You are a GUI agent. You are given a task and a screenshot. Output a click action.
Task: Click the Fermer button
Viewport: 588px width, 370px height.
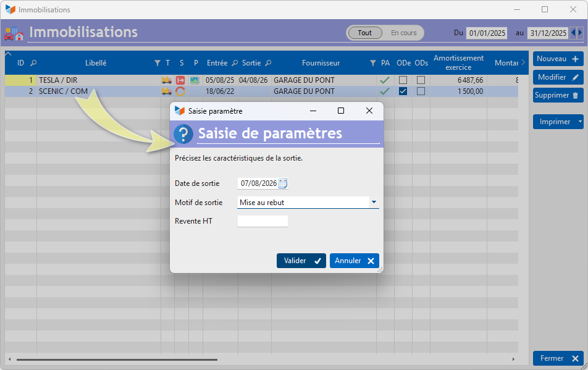click(558, 358)
